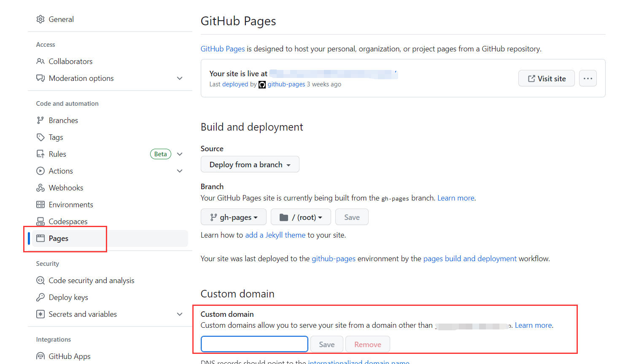The image size is (620, 364).
Task: Follow the add a Jekyll theme link
Action: tap(275, 235)
